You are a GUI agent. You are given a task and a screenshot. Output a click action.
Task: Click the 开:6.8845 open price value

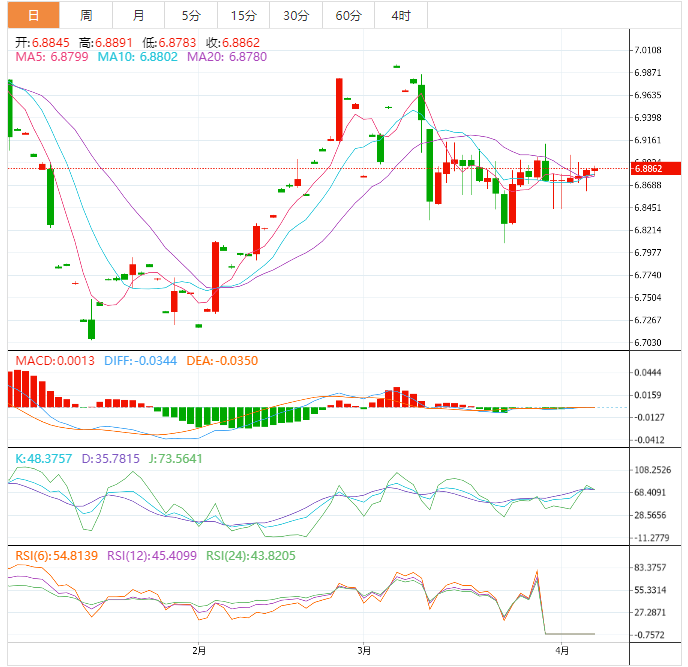42,43
